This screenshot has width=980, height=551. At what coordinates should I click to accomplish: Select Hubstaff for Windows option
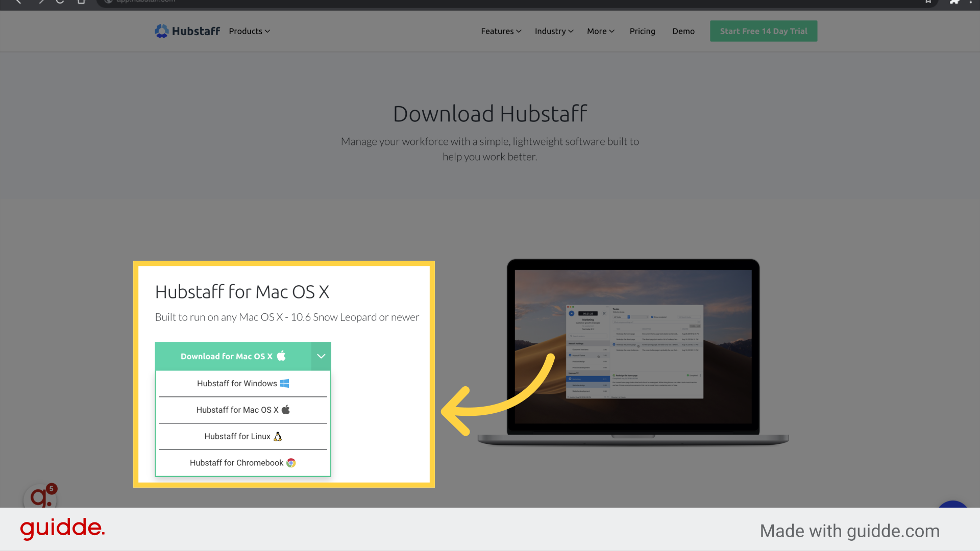pos(243,384)
